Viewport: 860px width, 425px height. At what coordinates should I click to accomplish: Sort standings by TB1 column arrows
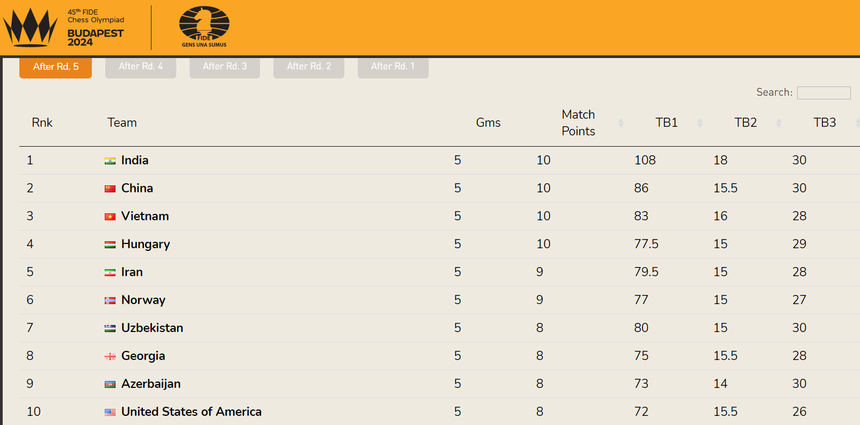click(x=699, y=123)
